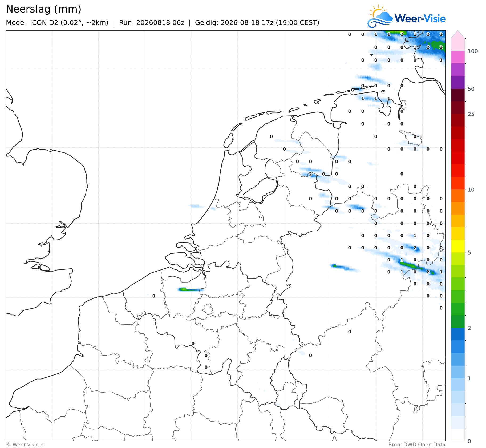Click the Weer-Visie sun and cloud logo

380,15
